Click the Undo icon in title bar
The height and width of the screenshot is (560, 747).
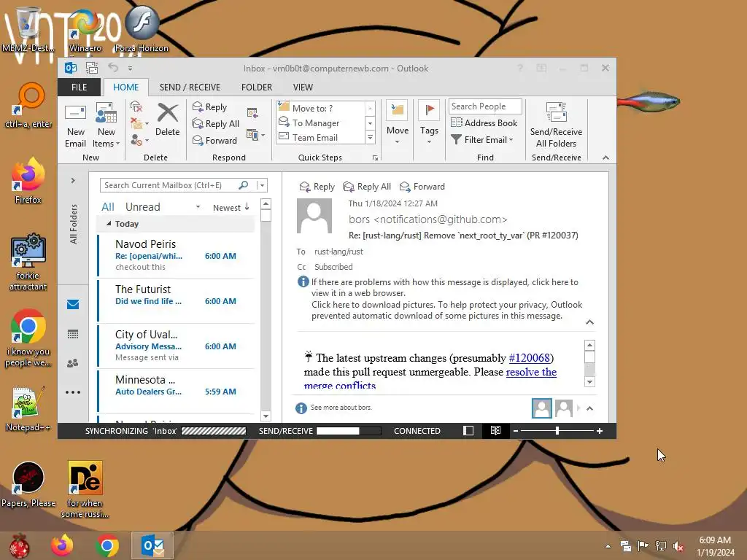[x=113, y=68]
